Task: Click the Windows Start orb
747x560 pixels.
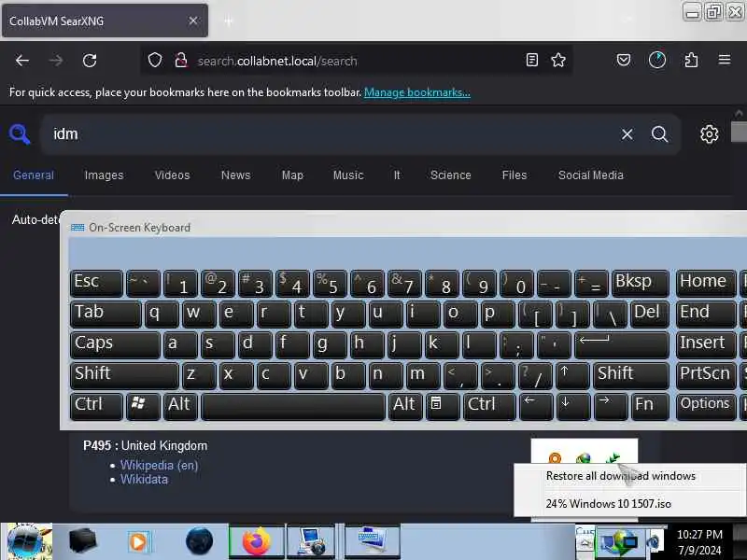Action: point(27,541)
